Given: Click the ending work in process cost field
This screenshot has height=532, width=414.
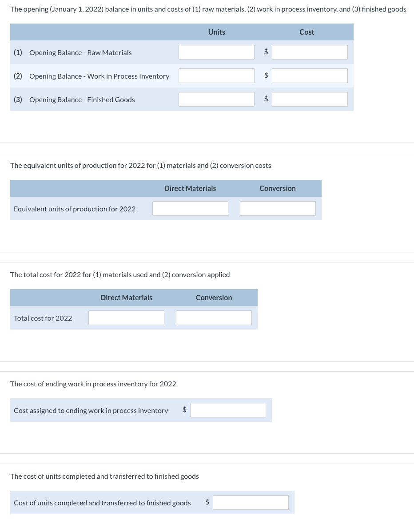Looking at the screenshot, I should pyautogui.click(x=228, y=410).
